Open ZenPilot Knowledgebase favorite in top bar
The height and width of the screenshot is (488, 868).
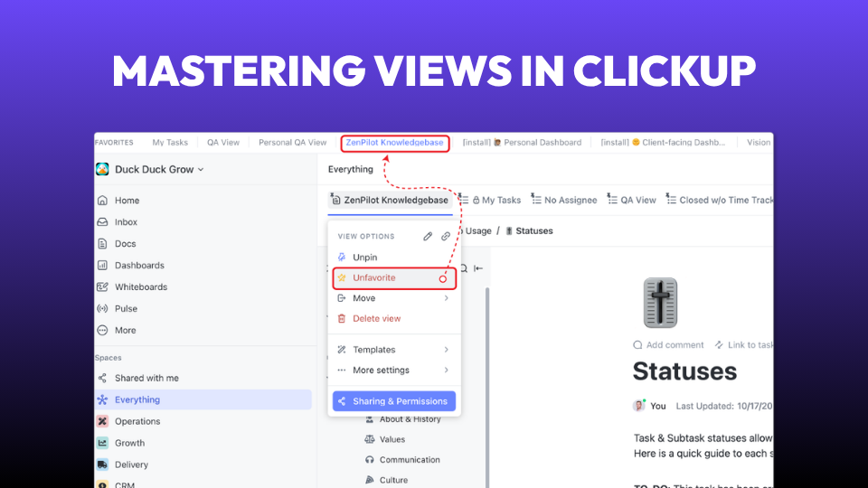tap(394, 142)
